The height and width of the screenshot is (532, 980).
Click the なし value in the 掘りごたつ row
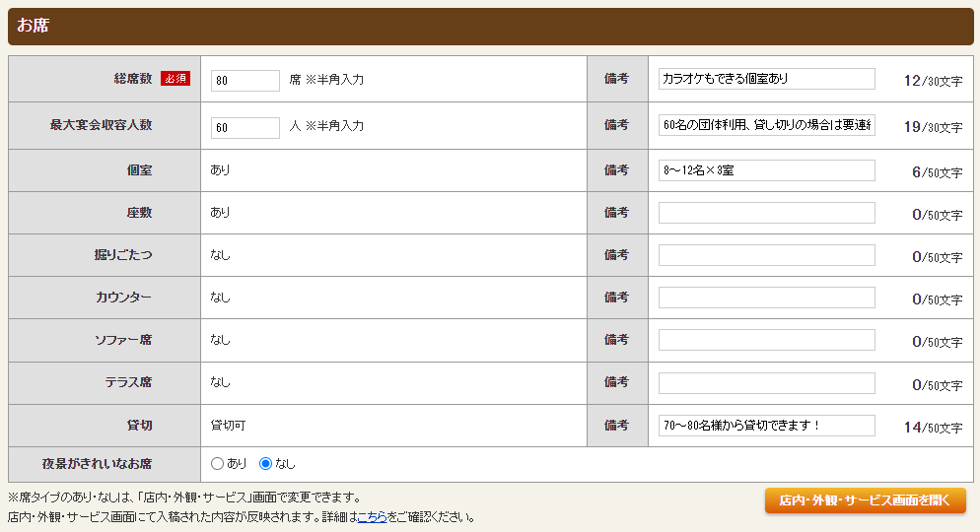(x=220, y=255)
